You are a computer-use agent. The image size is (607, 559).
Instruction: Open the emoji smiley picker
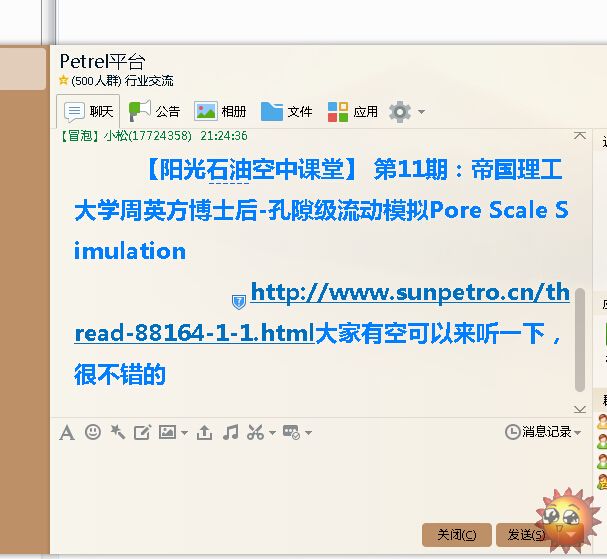click(x=93, y=432)
